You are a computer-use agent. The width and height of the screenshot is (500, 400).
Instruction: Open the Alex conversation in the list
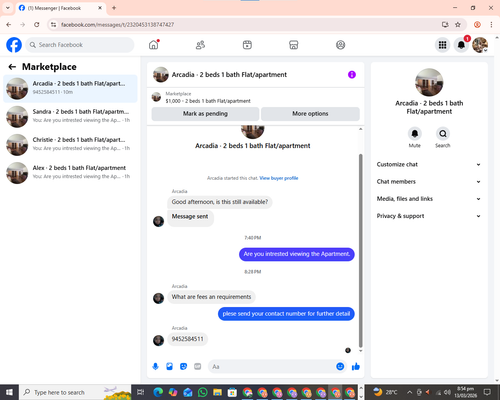click(x=70, y=173)
